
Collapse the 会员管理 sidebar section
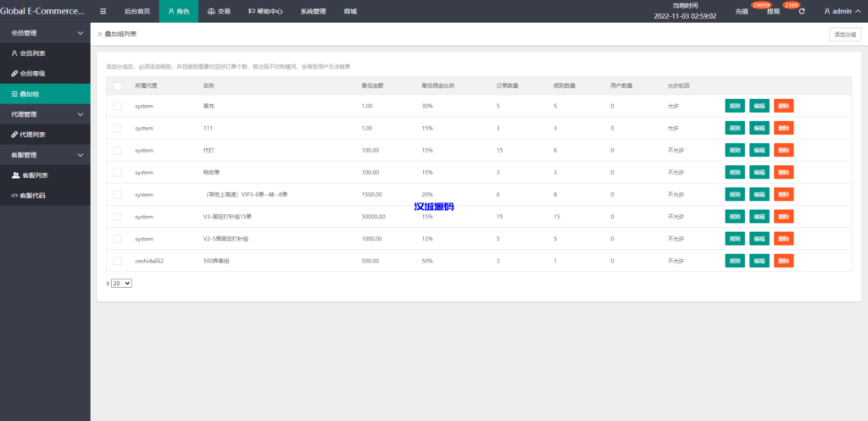[x=80, y=33]
